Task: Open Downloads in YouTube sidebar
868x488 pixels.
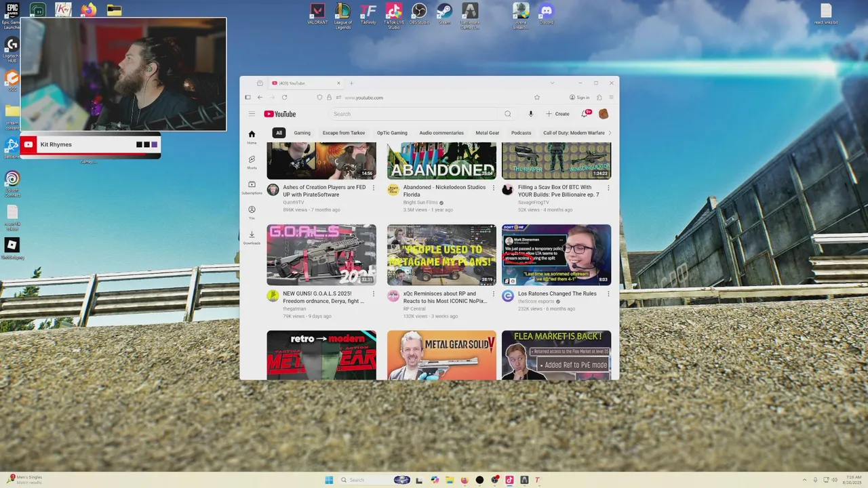Action: click(x=252, y=237)
